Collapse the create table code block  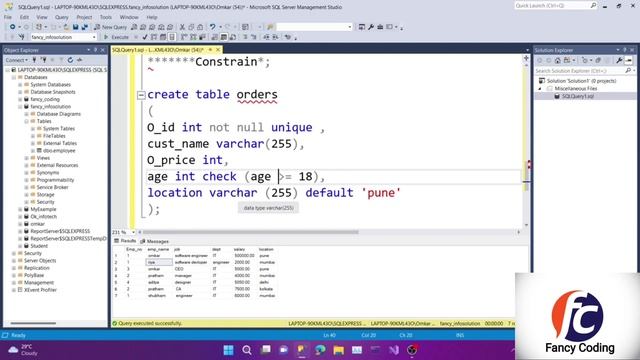[141, 95]
